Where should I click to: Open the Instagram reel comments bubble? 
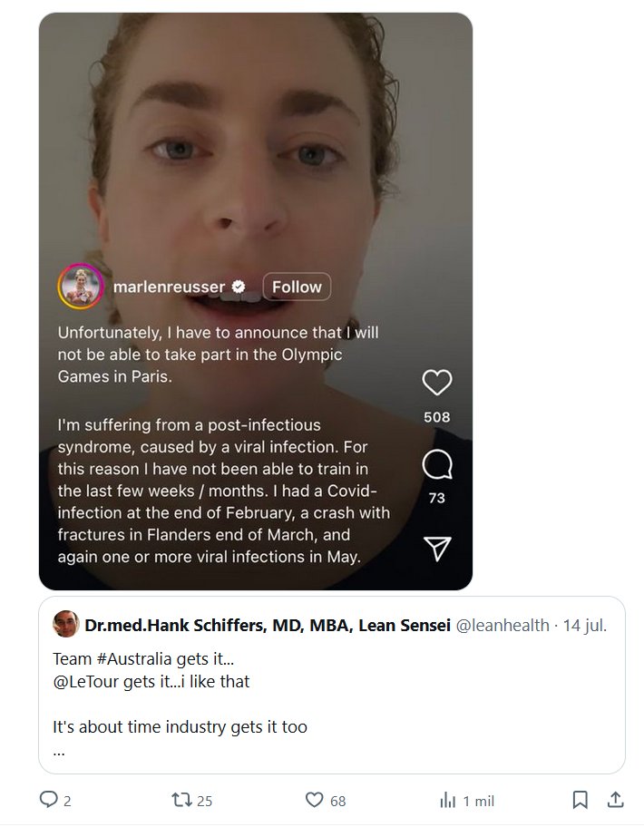tap(437, 466)
